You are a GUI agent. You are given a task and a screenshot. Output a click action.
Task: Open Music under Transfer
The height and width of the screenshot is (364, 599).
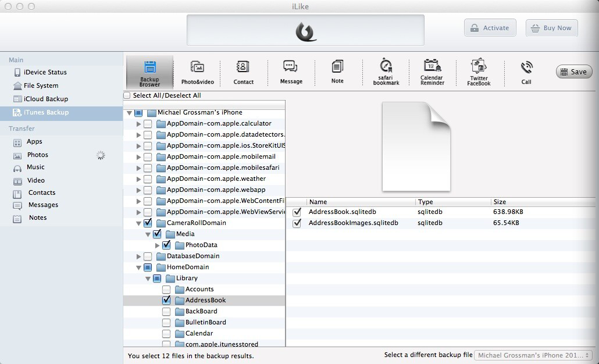tap(35, 167)
